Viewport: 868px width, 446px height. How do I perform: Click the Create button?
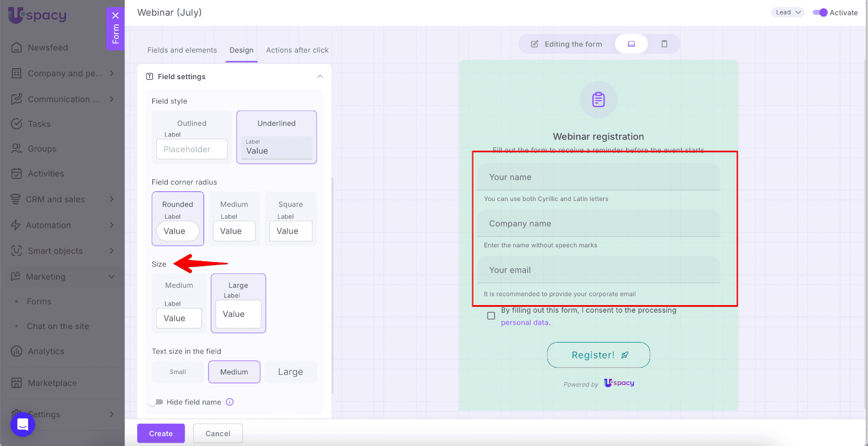161,434
